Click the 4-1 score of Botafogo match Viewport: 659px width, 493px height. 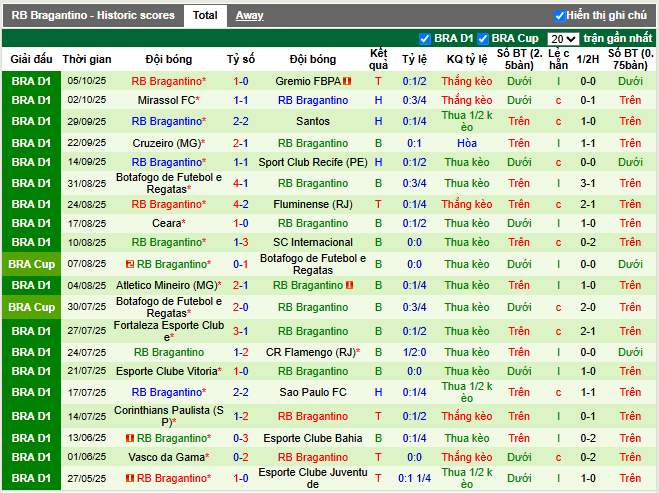240,183
